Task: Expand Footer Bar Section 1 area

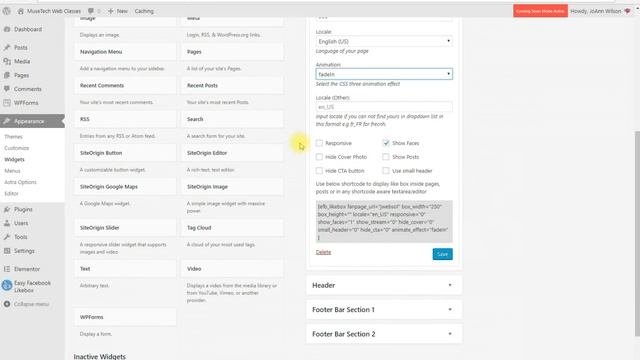Action: tap(384, 309)
